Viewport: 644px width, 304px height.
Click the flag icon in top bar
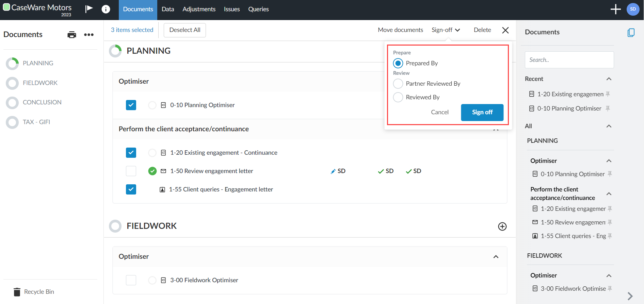[x=89, y=9]
